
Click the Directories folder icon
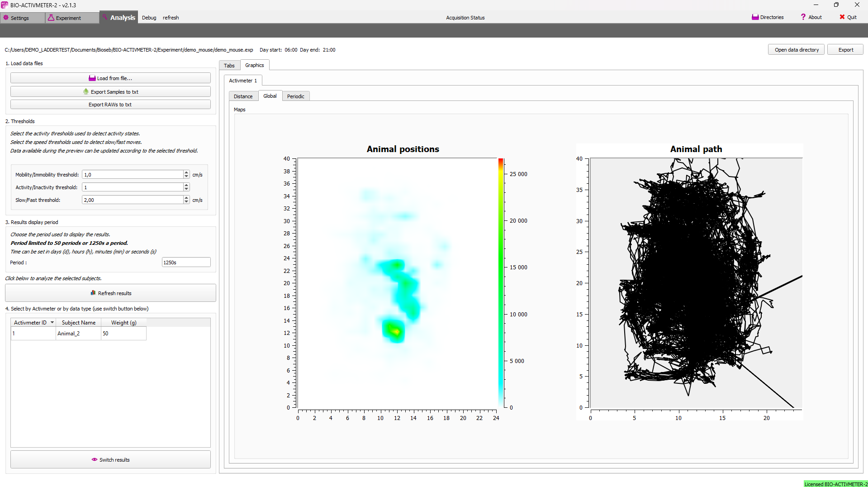755,17
